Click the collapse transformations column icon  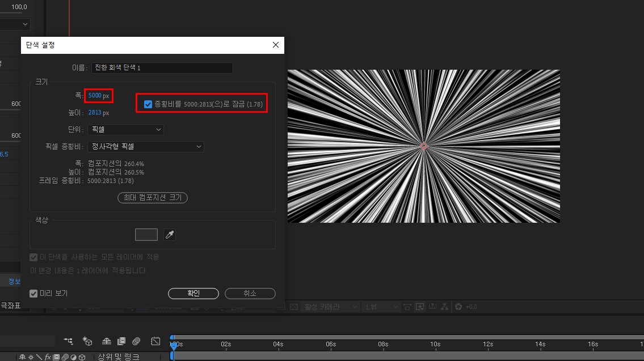pos(31,357)
